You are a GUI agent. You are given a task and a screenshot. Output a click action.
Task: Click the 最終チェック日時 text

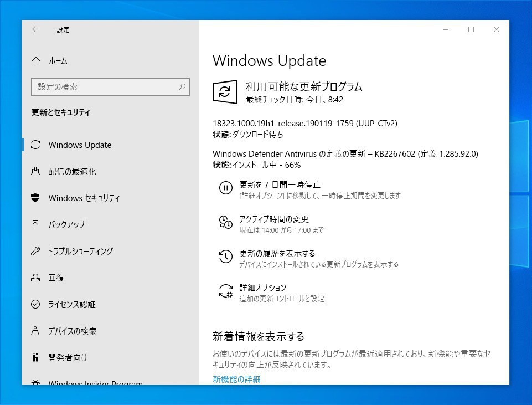pyautogui.click(x=294, y=100)
